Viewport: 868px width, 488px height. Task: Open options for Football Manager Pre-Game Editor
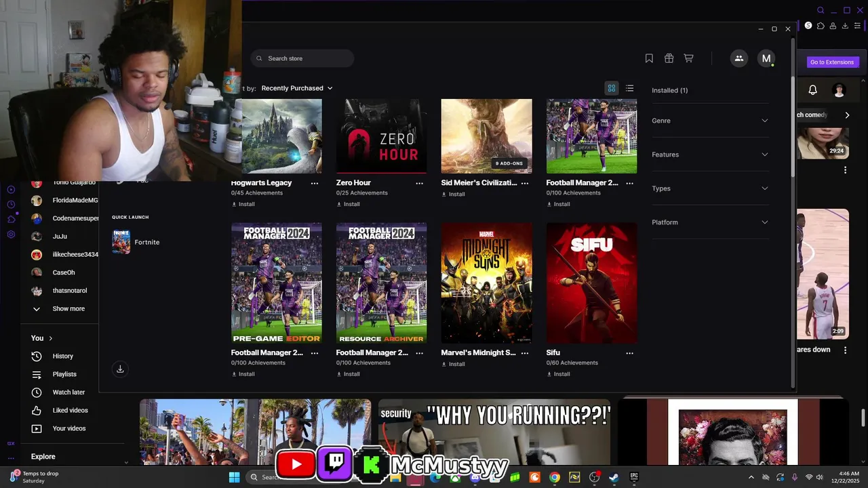coord(315,353)
